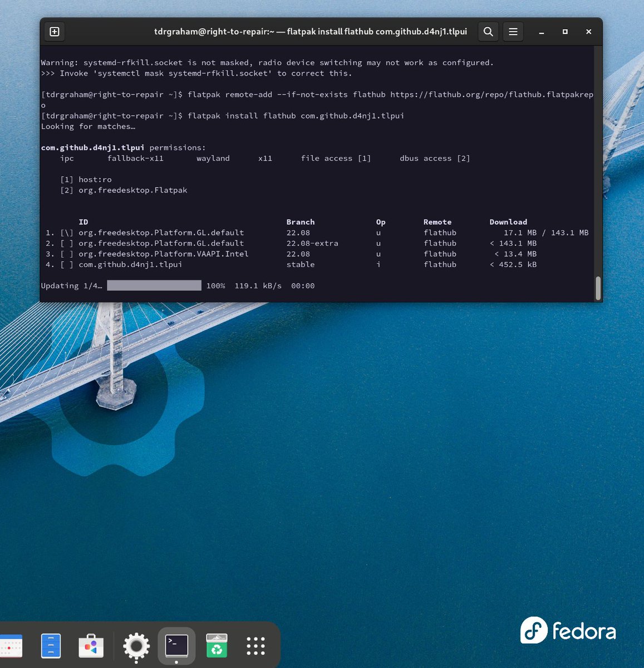
Task: Click '< 452.5 kB' download size
Action: coord(513,264)
